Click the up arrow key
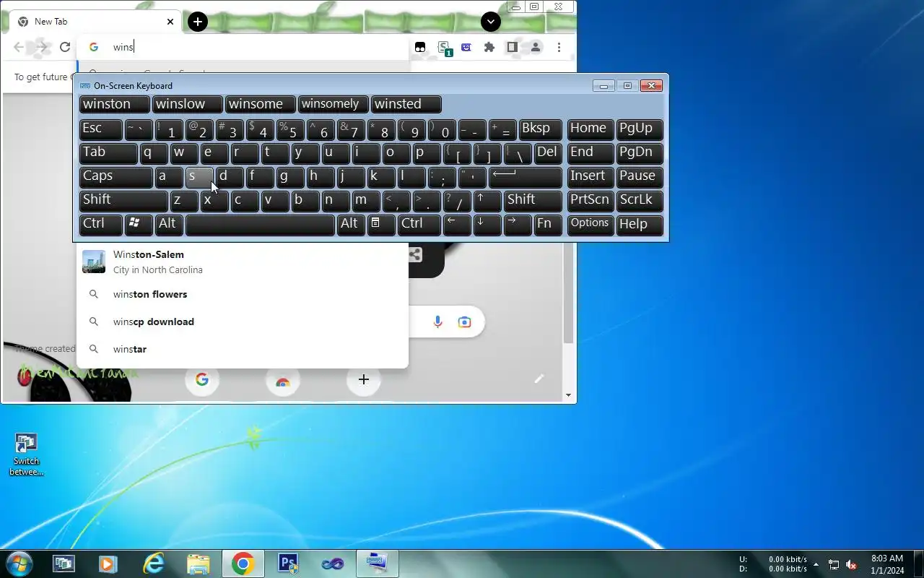 487,202
